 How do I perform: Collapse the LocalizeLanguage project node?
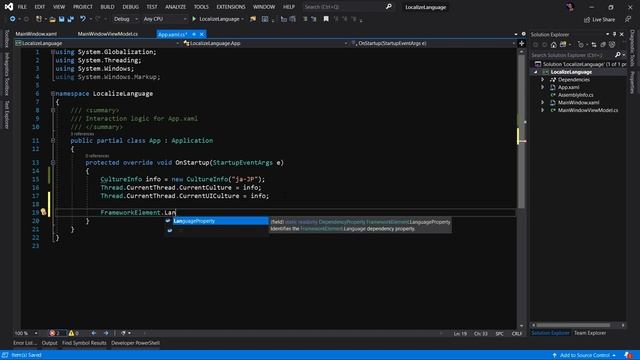(x=536, y=72)
